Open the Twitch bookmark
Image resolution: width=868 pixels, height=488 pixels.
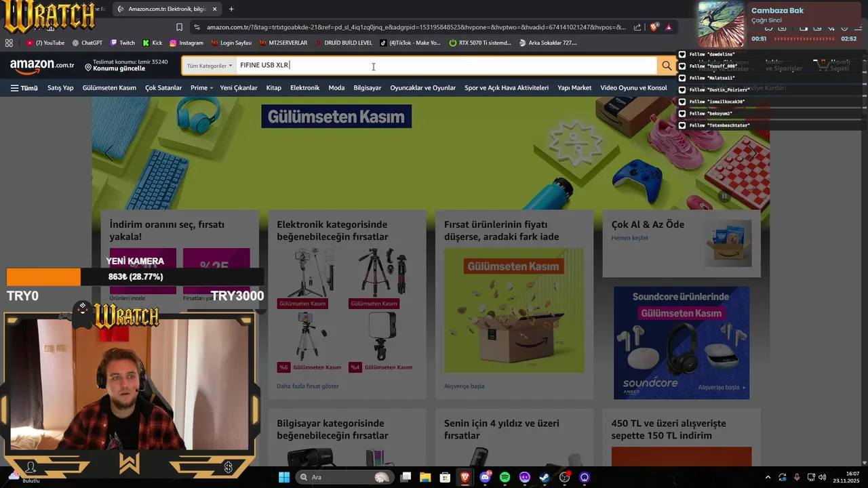click(122, 43)
